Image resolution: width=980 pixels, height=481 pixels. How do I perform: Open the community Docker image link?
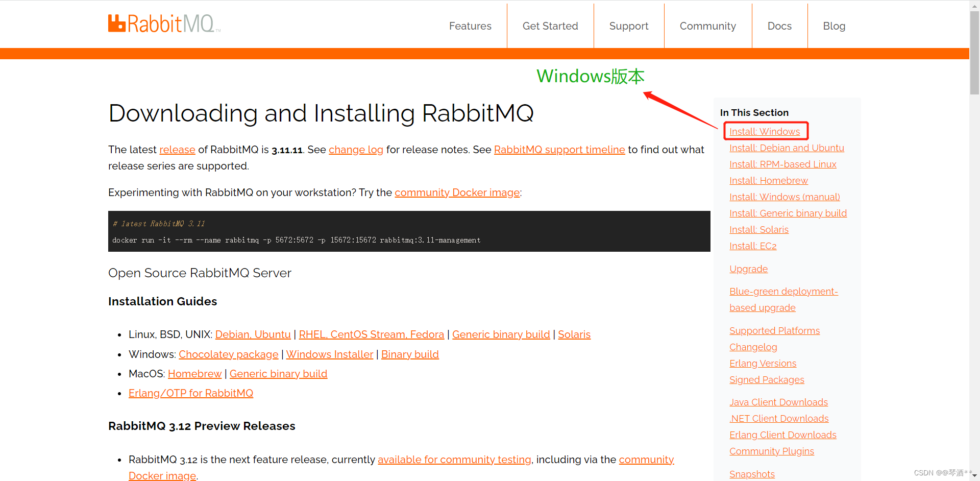pos(457,193)
